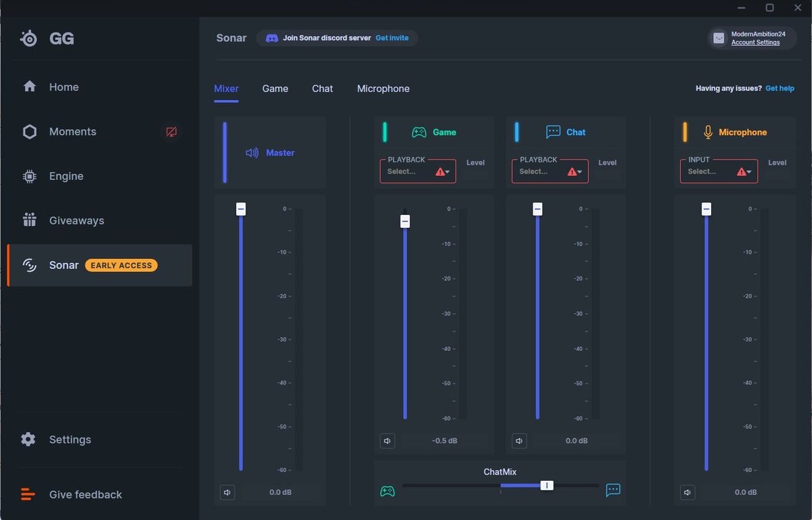The height and width of the screenshot is (520, 812).
Task: Click the red Moments capture-disabled icon
Action: tap(171, 131)
